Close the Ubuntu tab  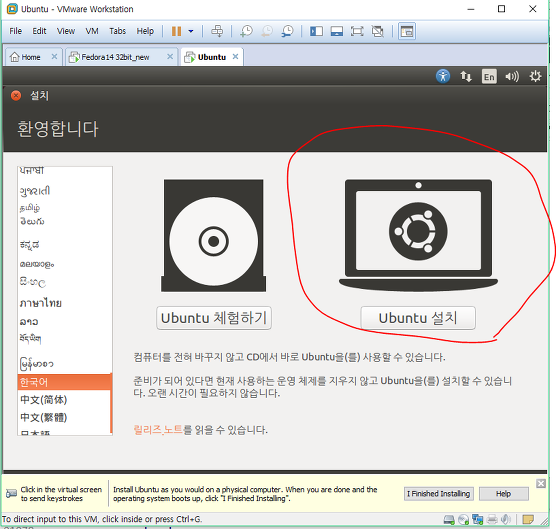235,57
